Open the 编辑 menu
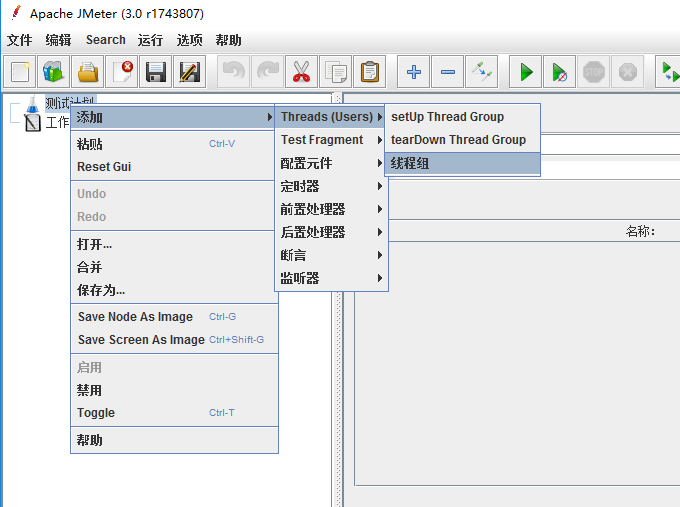The width and height of the screenshot is (680, 507). point(58,40)
